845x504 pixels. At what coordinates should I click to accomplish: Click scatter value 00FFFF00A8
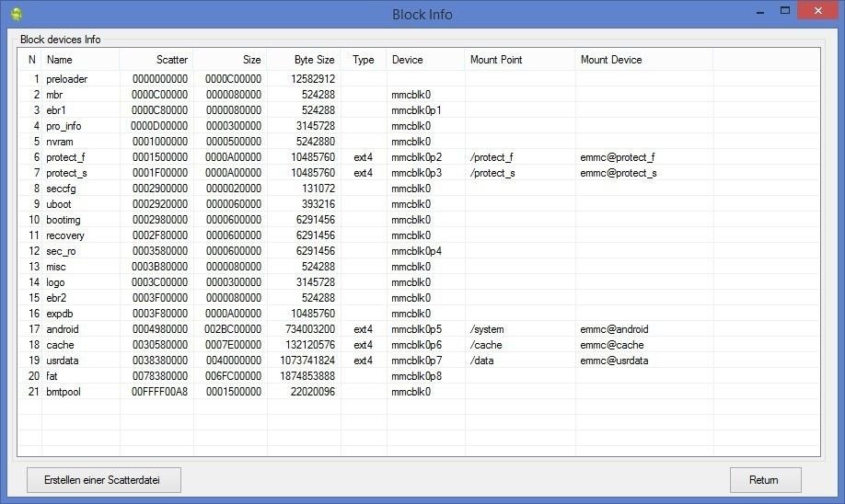click(159, 392)
